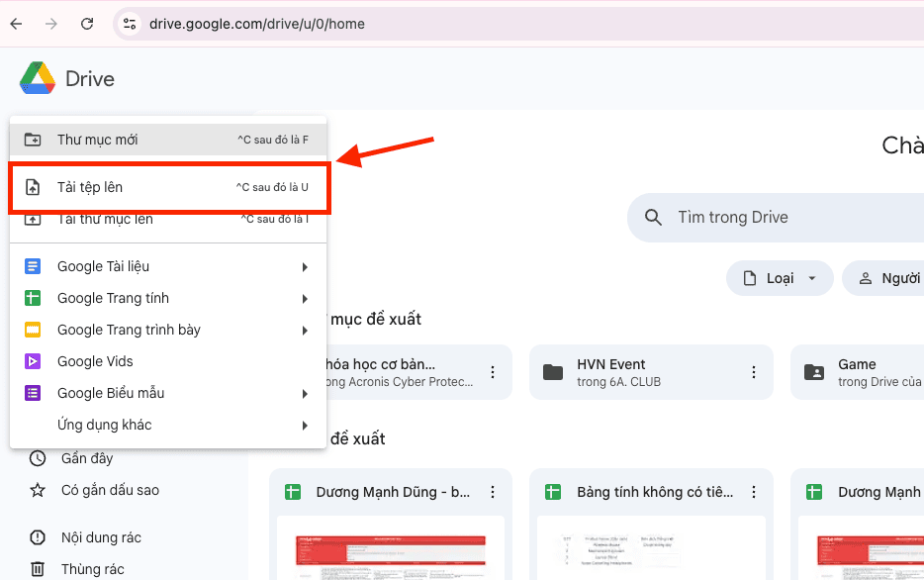Select Tải tệp lên menu entry

[x=168, y=187]
